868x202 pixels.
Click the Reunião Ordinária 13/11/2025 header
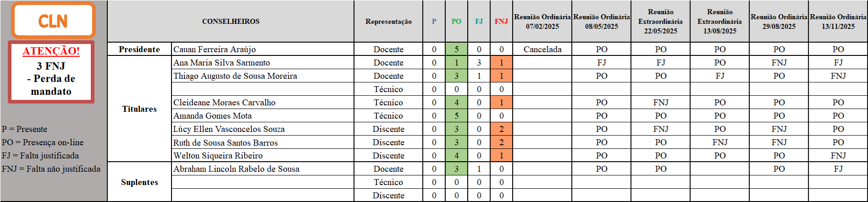click(838, 22)
